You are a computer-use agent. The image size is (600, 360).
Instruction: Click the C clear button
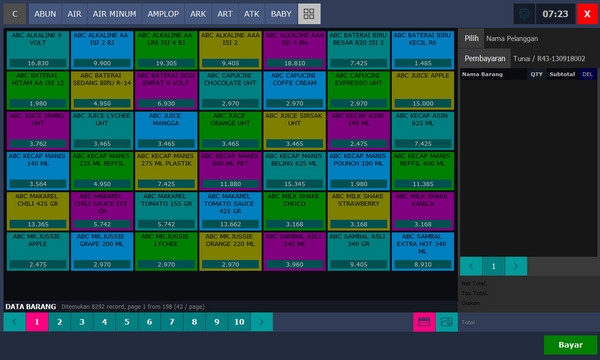pos(15,14)
